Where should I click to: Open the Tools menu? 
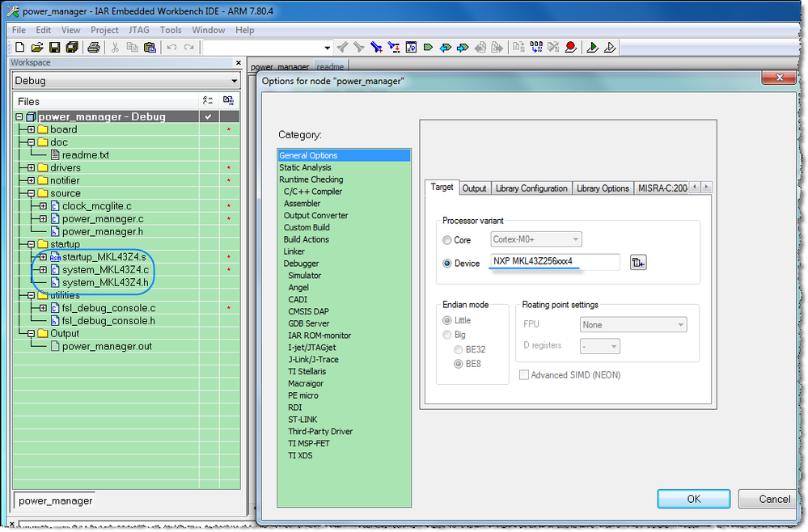click(x=171, y=30)
